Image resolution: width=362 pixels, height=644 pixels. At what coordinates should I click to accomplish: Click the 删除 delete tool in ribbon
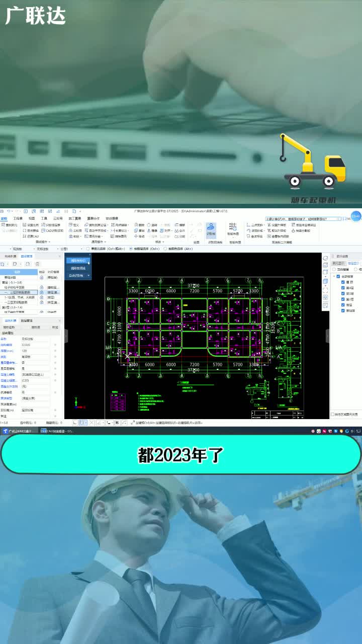coord(139,225)
